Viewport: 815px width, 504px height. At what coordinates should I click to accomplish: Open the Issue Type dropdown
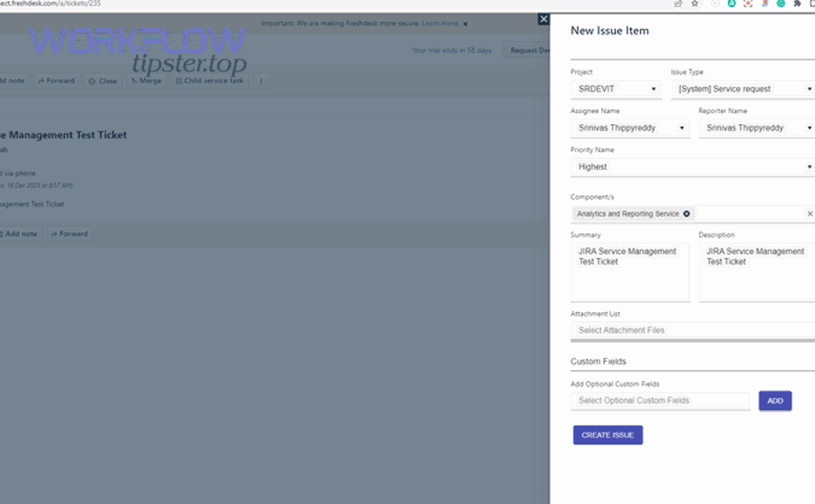(x=743, y=89)
